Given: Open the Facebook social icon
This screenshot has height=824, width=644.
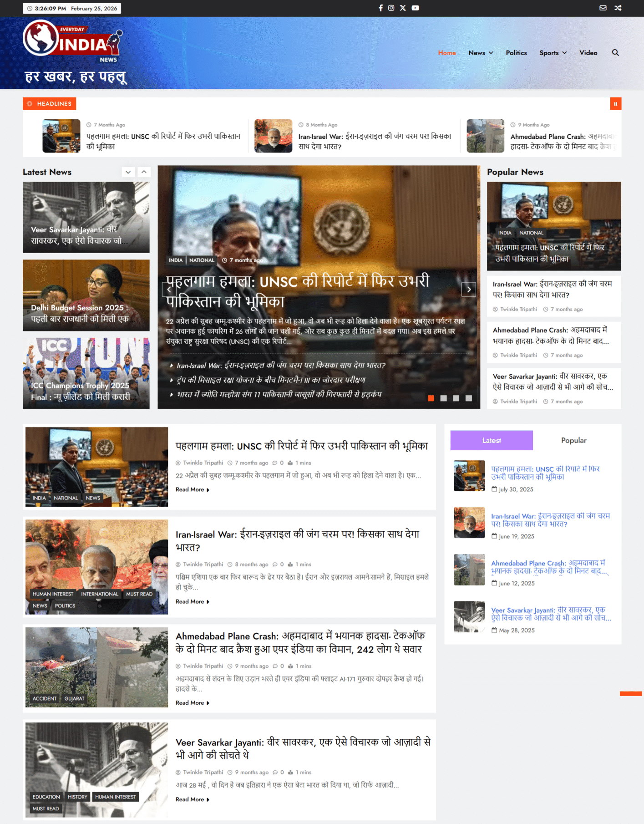Looking at the screenshot, I should click(x=380, y=8).
